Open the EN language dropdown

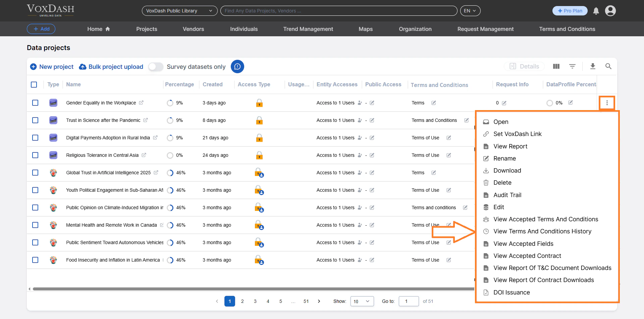click(x=470, y=11)
